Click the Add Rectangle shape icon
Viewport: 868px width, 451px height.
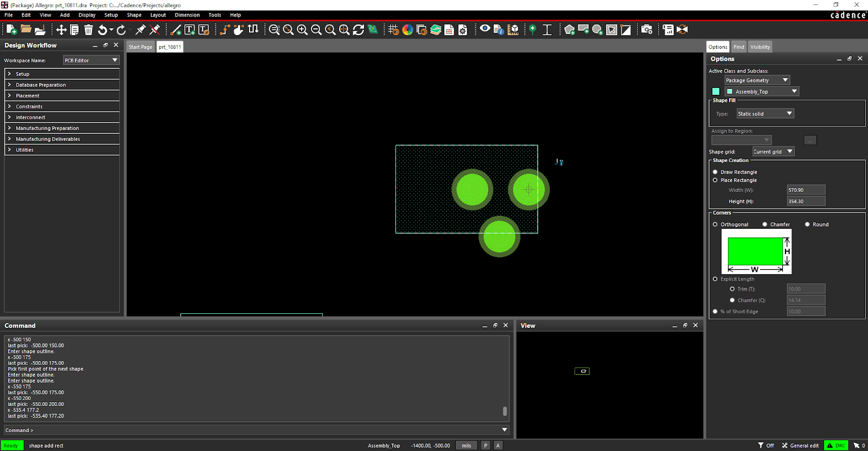point(583,30)
